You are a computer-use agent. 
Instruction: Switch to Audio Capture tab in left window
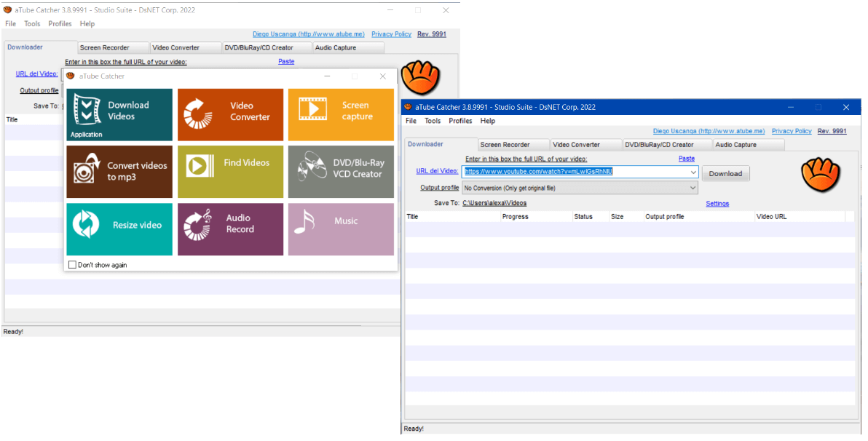(348, 47)
